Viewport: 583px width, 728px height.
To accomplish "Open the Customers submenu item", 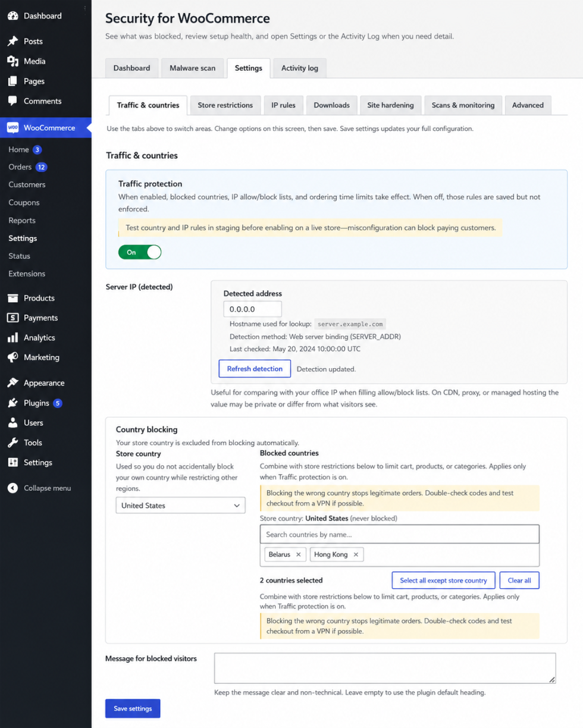I will [x=27, y=185].
